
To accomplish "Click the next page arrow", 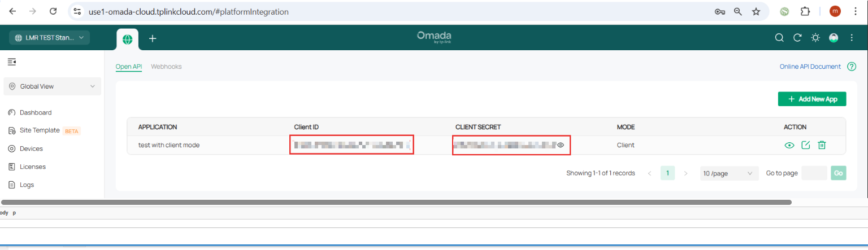I will point(685,173).
